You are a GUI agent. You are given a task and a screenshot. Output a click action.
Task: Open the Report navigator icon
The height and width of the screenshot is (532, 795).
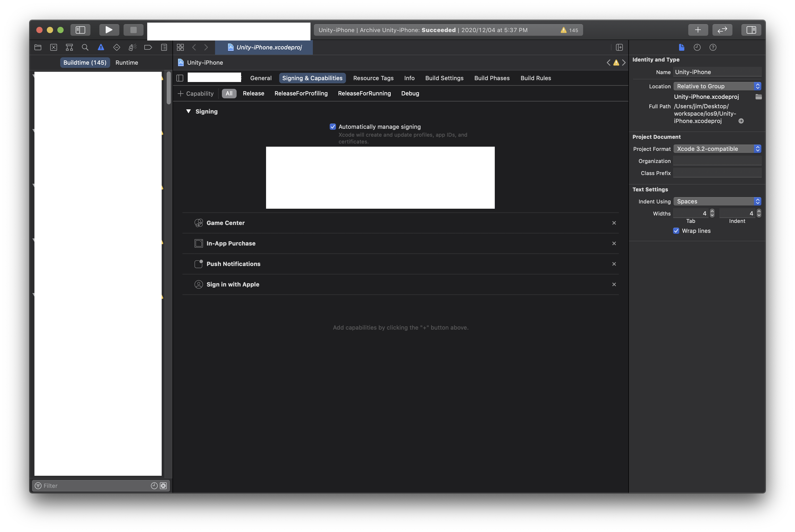pyautogui.click(x=164, y=48)
